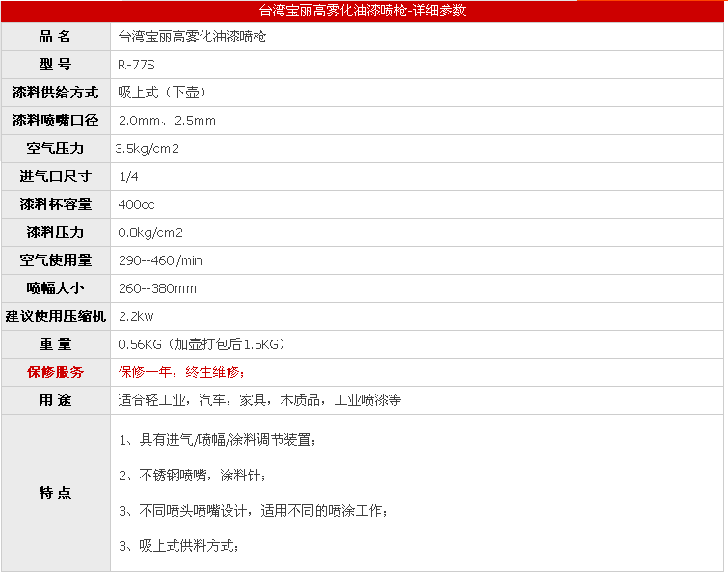Click the usage text 适合轻工业，汽车，家具
The image size is (728, 572).
pyautogui.click(x=192, y=399)
